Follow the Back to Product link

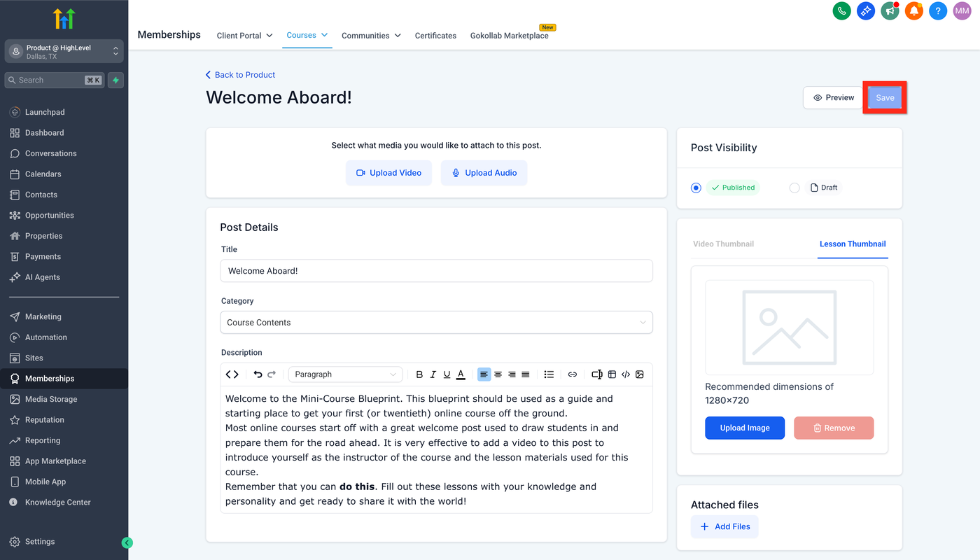240,75
